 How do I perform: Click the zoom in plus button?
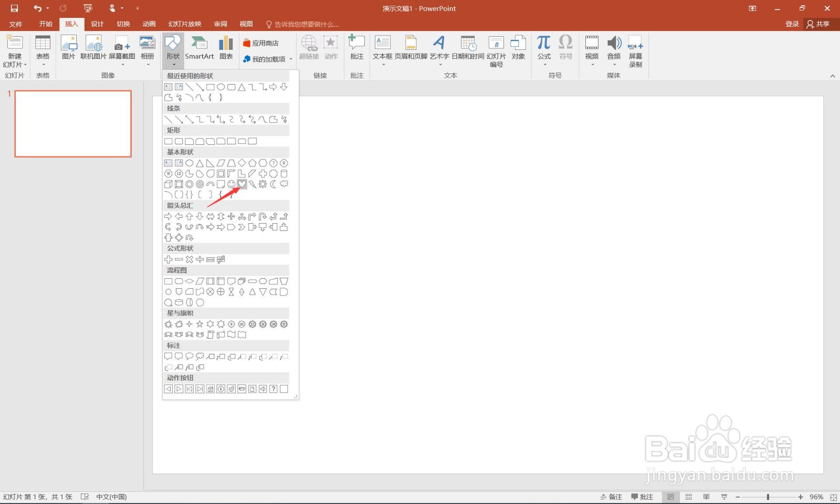pyautogui.click(x=801, y=497)
